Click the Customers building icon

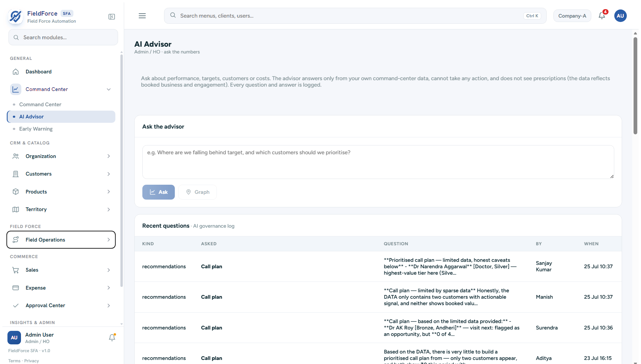pos(16,174)
